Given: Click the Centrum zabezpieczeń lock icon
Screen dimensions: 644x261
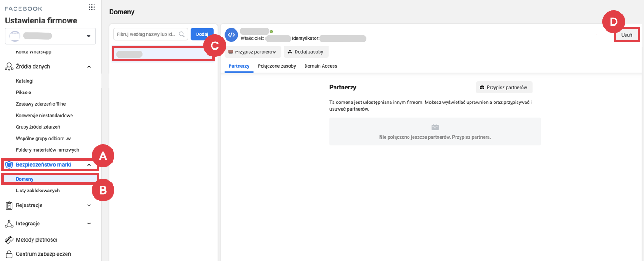Looking at the screenshot, I should coord(9,254).
